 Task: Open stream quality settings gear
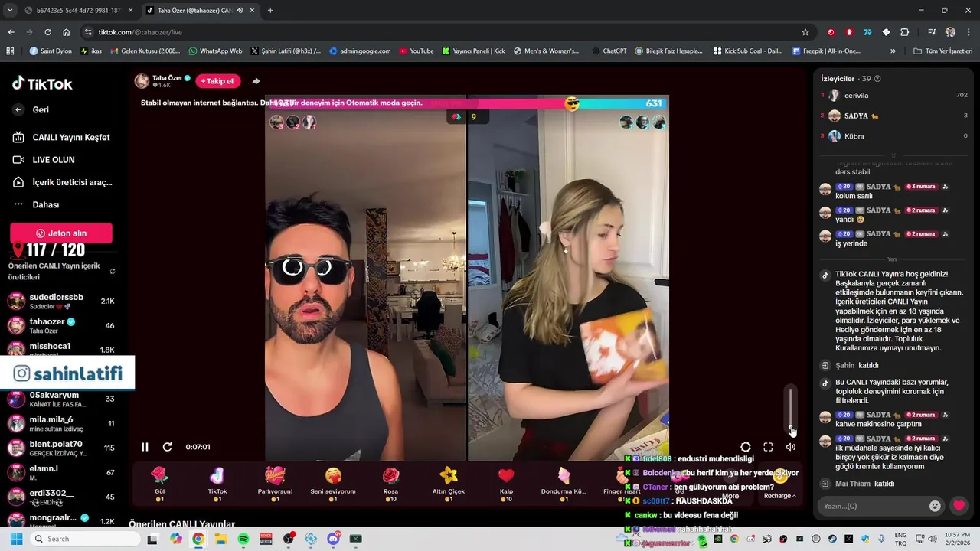tap(746, 447)
